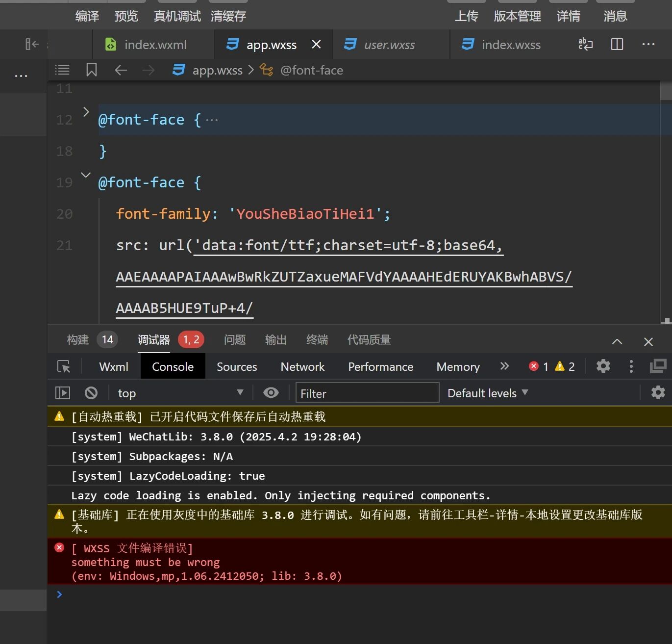Toggle the console sidebar panel icon
The width and height of the screenshot is (672, 644).
coord(63,393)
